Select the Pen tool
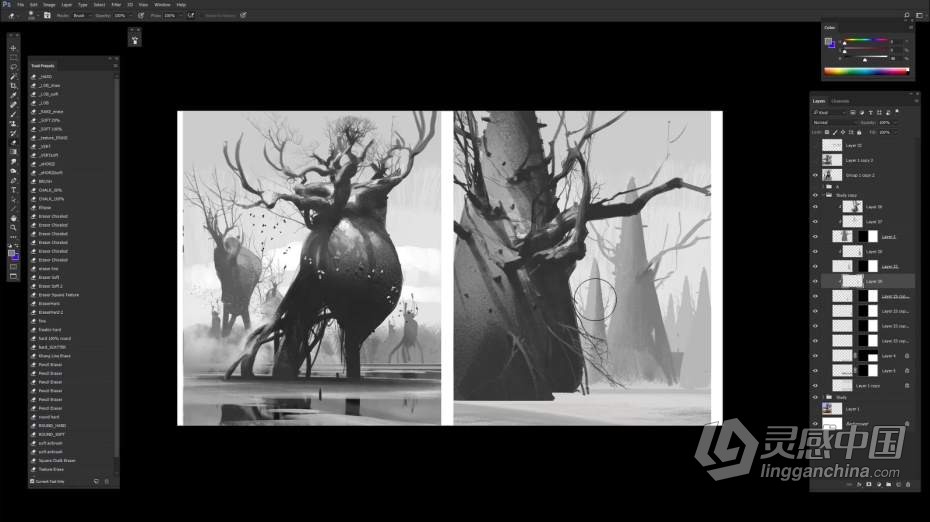The image size is (930, 522). (x=14, y=181)
